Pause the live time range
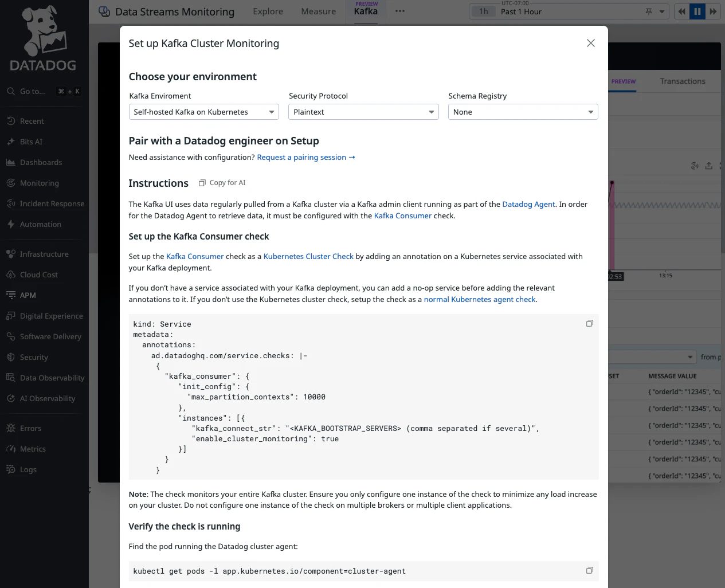 (697, 11)
